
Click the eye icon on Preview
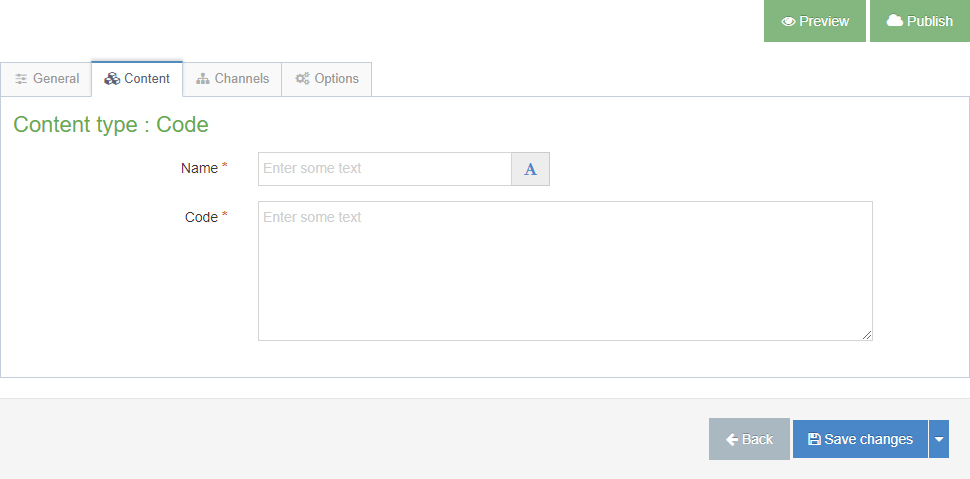click(x=788, y=21)
